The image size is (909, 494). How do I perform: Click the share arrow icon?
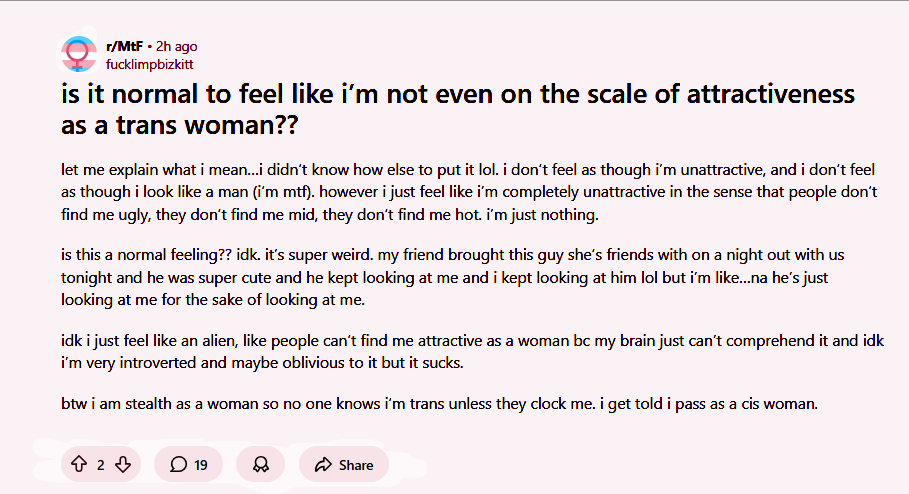pos(322,464)
